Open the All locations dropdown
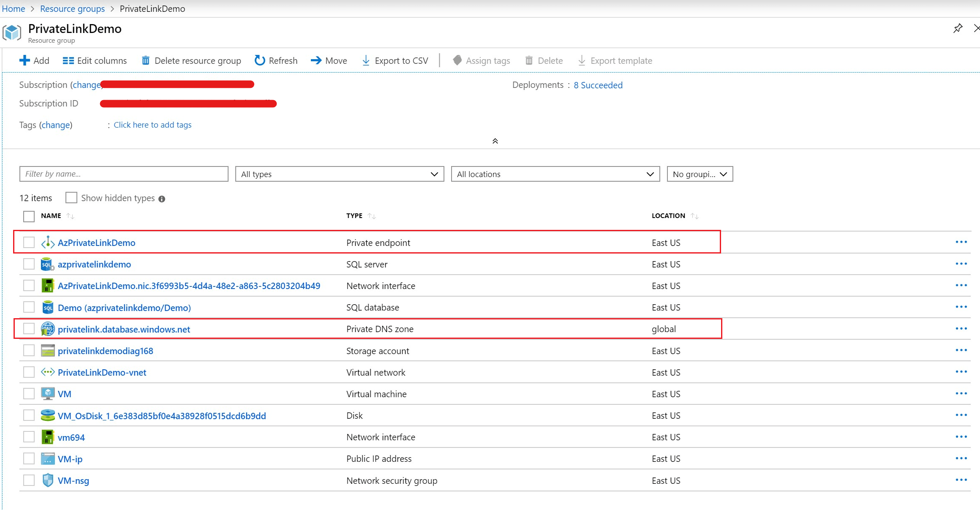 tap(555, 174)
